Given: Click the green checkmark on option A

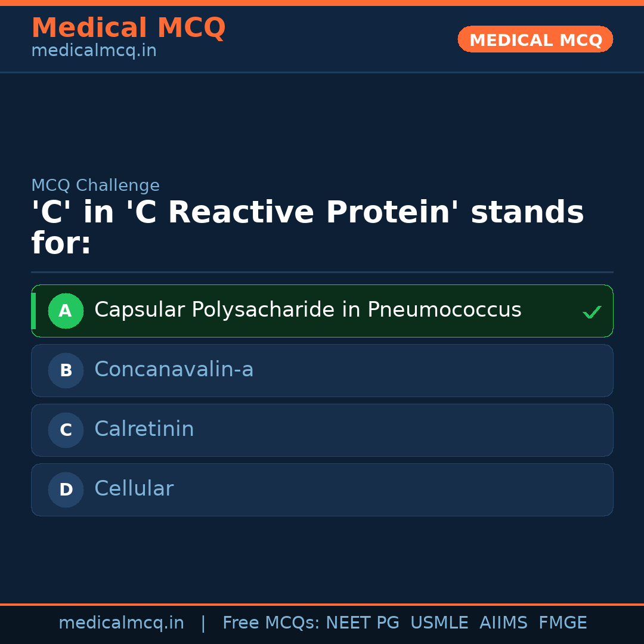Looking at the screenshot, I should click(592, 311).
